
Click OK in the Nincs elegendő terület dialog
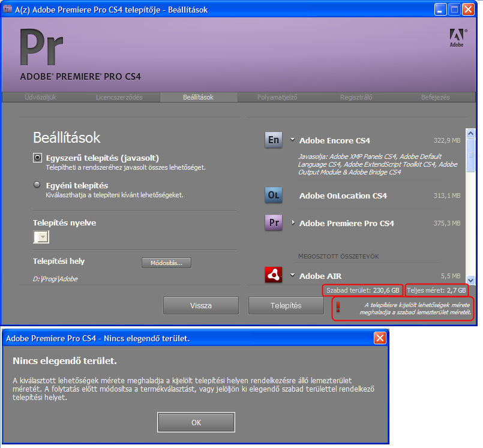tap(196, 422)
